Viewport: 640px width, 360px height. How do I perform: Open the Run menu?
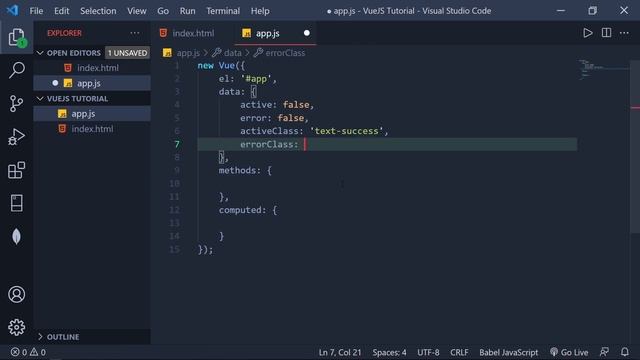187,11
